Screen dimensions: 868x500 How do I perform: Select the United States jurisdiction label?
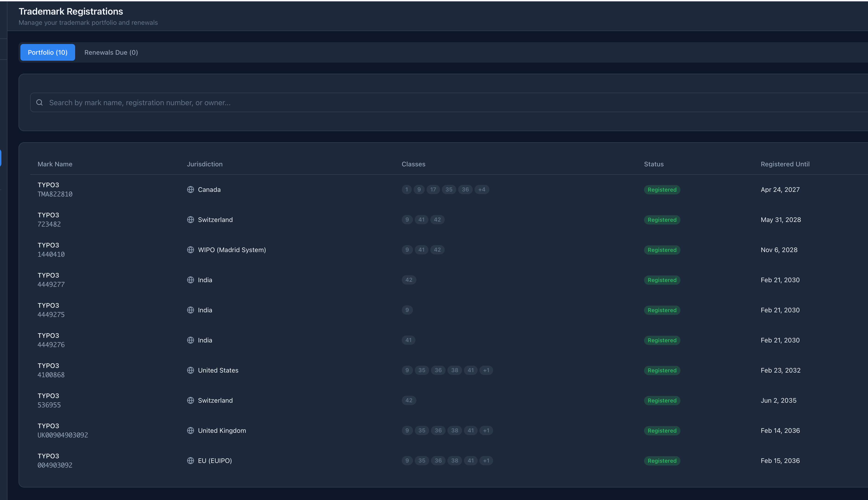tap(218, 370)
